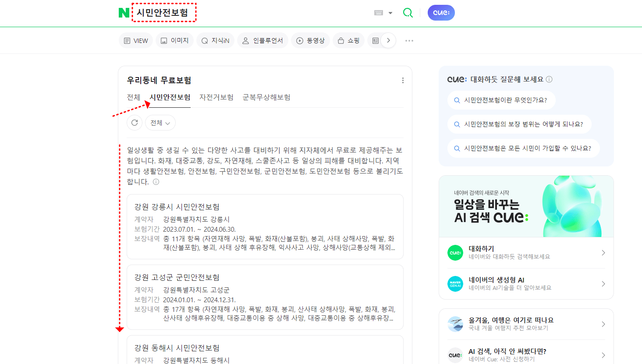Click the Cue: button in the top bar

tap(441, 12)
